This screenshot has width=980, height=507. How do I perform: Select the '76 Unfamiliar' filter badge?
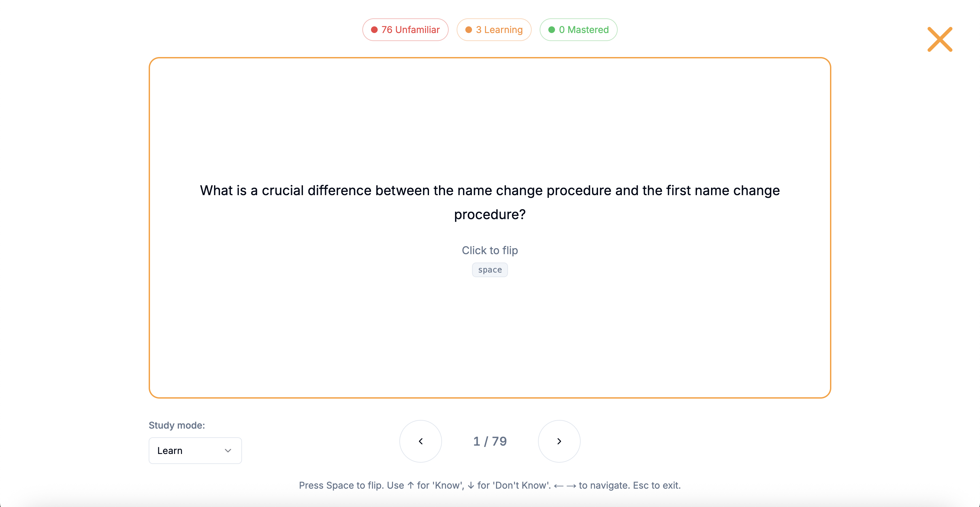coord(405,29)
